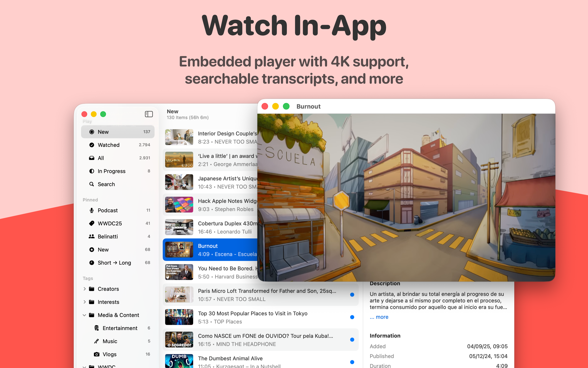This screenshot has width=588, height=368.
Task: Open Japanese Artist's Unique video thumbnail
Action: 179,182
